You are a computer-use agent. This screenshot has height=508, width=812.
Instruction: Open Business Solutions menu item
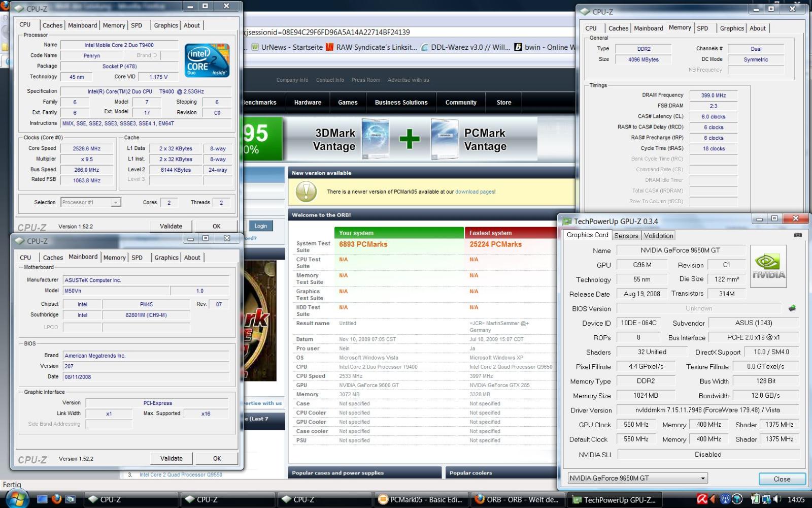coord(401,103)
